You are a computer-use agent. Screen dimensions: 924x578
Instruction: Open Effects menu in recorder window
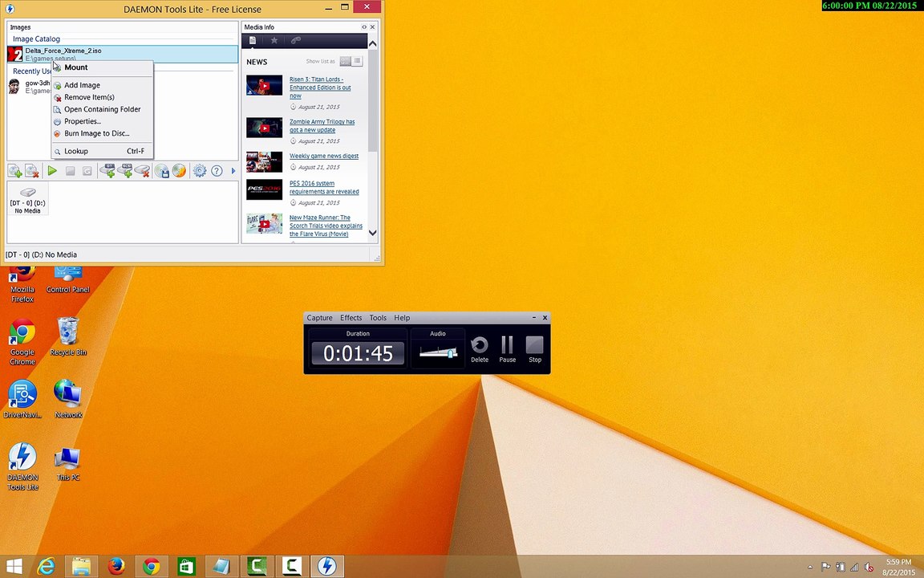(351, 318)
